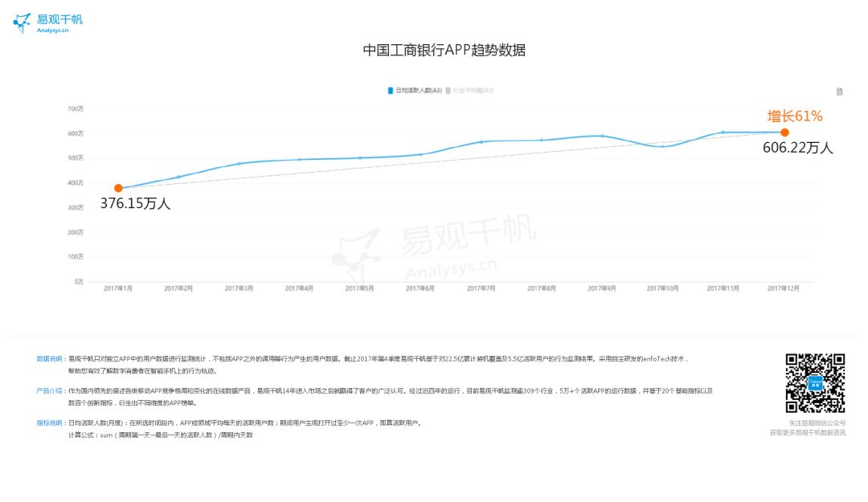
Task: Select the 2017年2月 data point on the line
Action: tap(178, 178)
